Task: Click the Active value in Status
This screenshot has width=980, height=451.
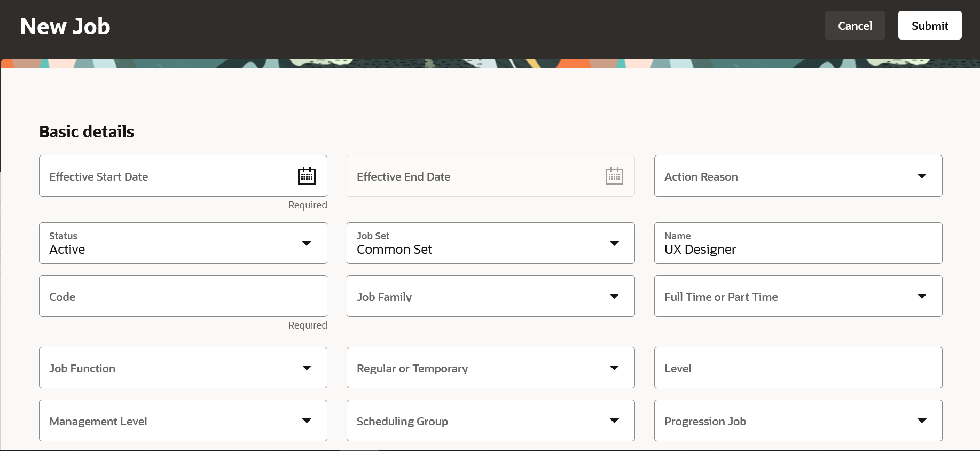Action: tap(67, 250)
